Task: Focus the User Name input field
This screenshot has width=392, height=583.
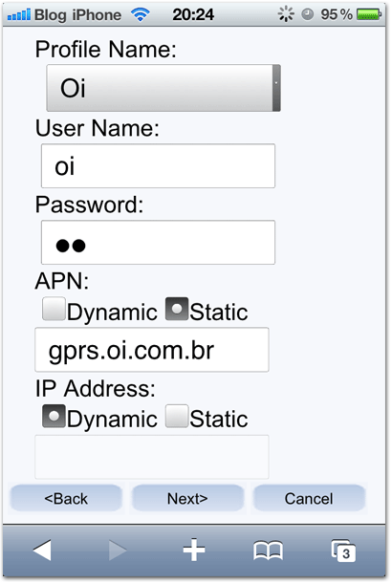Action: (x=158, y=166)
